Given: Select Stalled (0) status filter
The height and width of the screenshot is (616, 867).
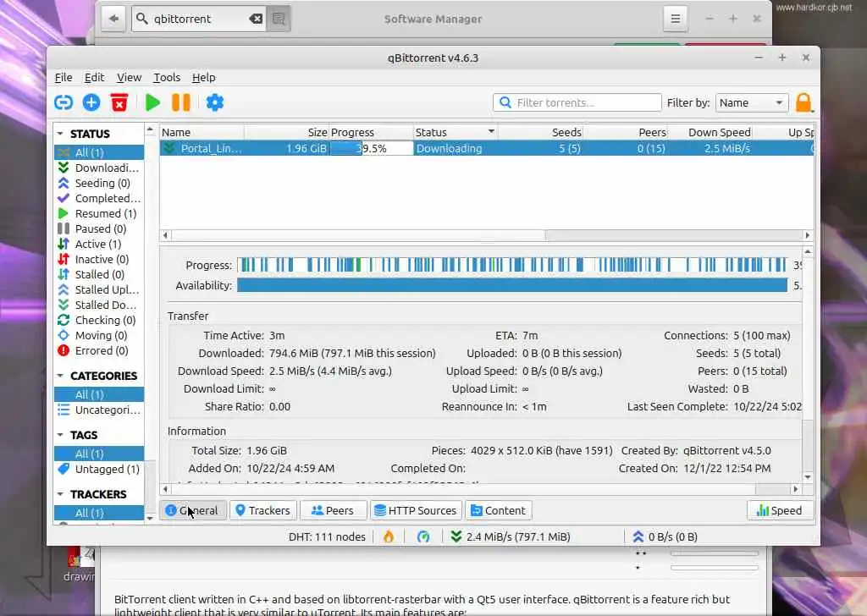Looking at the screenshot, I should [99, 274].
